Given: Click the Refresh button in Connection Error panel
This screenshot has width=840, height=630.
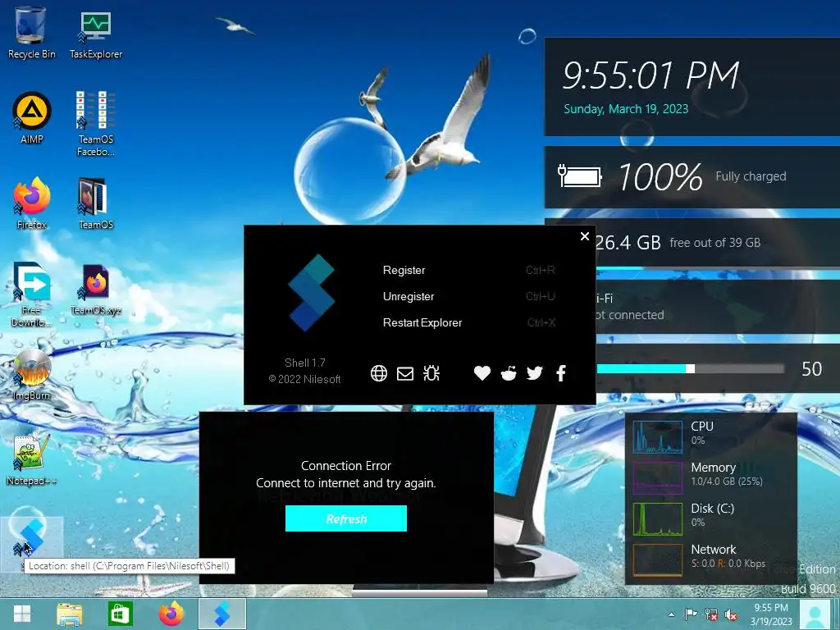Looking at the screenshot, I should point(346,518).
